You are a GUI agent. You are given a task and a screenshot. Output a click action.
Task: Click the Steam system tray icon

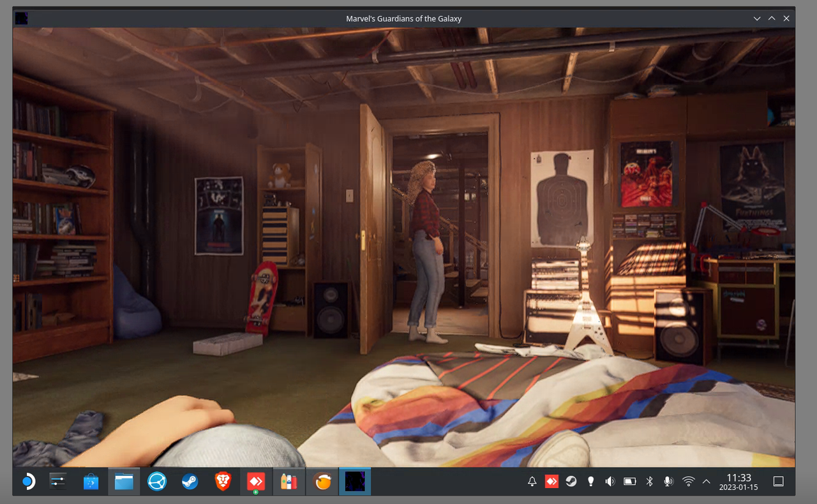571,482
